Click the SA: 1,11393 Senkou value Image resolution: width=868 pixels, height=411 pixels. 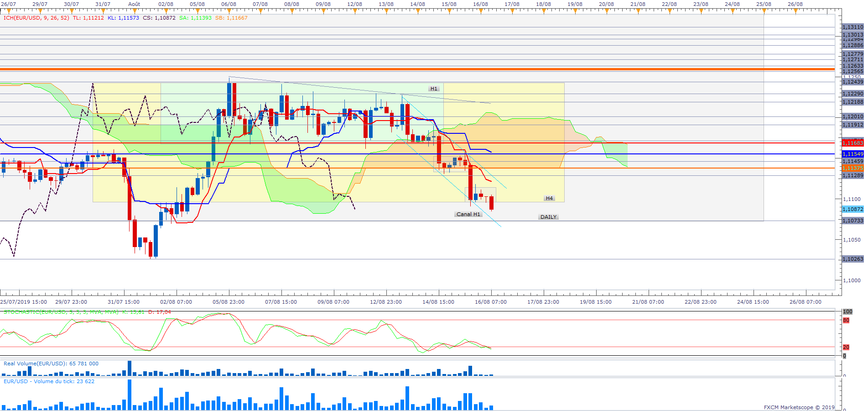195,18
